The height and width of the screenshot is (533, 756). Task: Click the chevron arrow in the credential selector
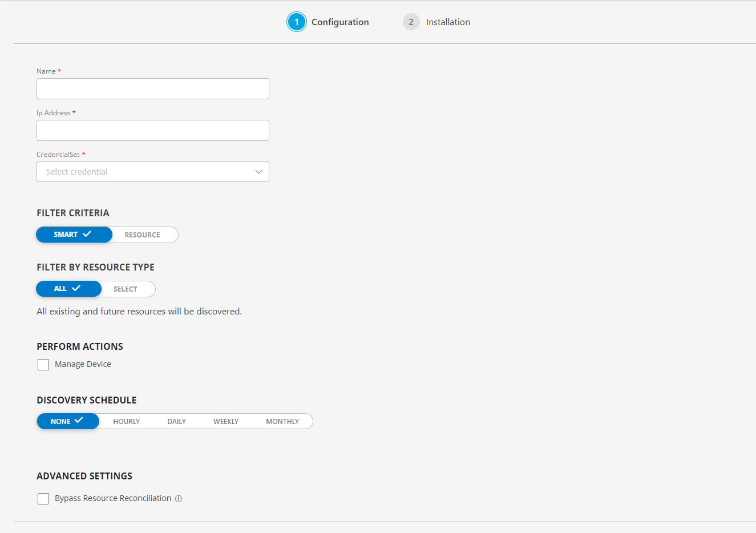pos(259,172)
